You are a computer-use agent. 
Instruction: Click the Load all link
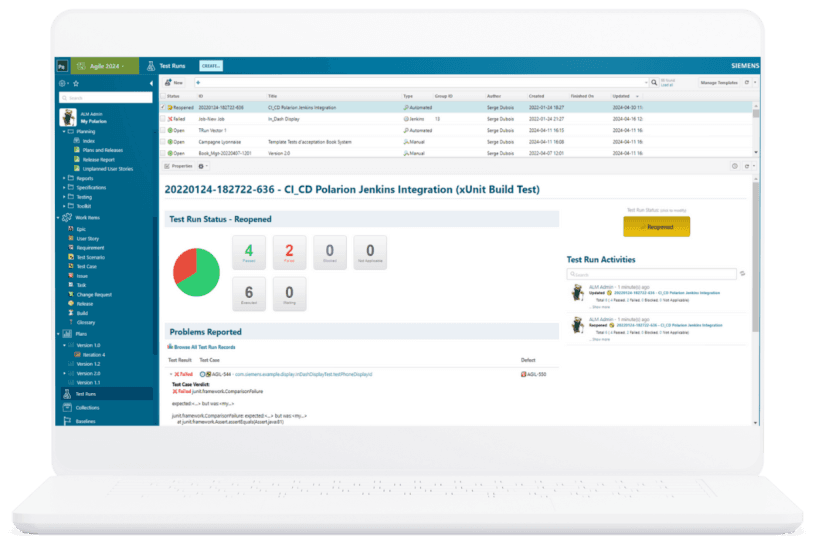(667, 85)
